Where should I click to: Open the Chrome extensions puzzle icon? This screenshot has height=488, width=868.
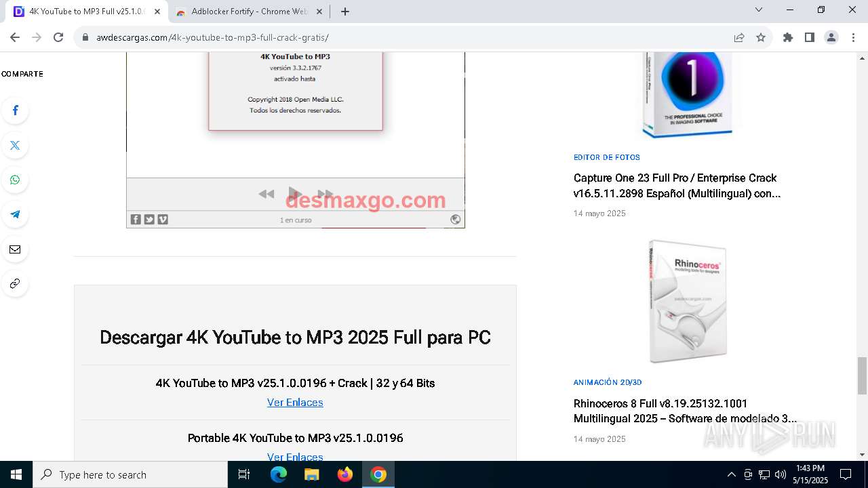pos(788,37)
